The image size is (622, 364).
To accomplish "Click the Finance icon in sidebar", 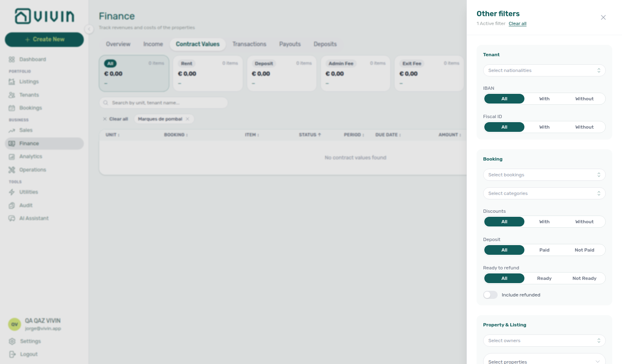I will coord(12,144).
